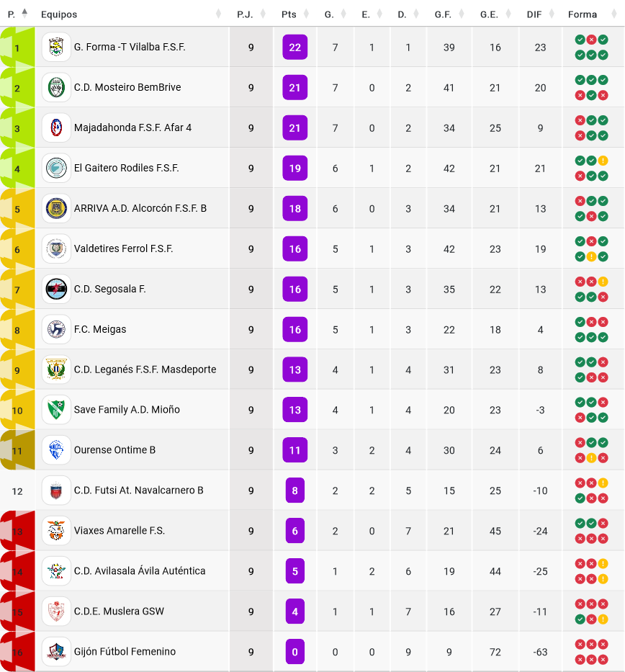
Task: Click El Gaitero Rodiles team crest
Action: coord(56,169)
